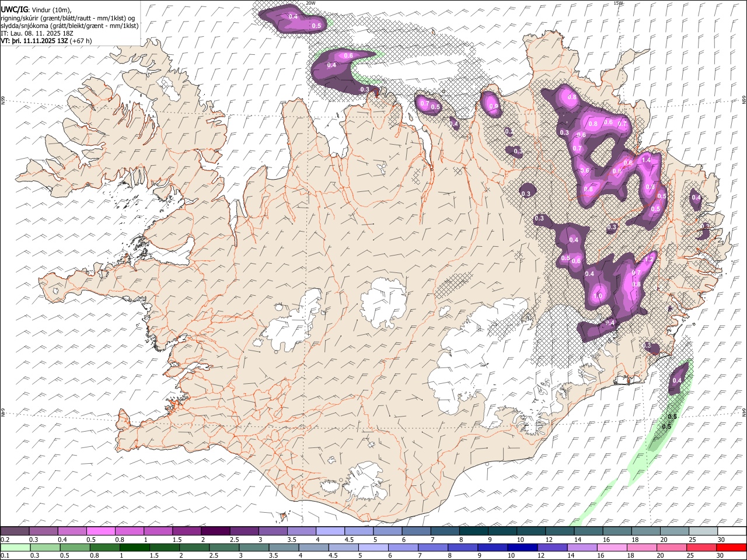
Task: Click the 0.1 label in lower legend row
Action: 5,555
